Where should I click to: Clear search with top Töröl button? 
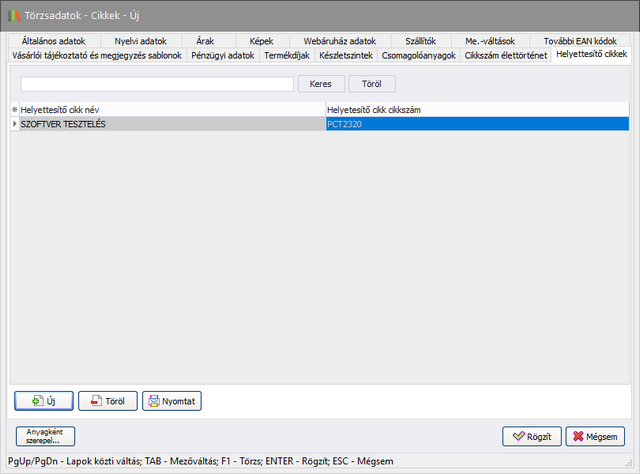pos(372,84)
